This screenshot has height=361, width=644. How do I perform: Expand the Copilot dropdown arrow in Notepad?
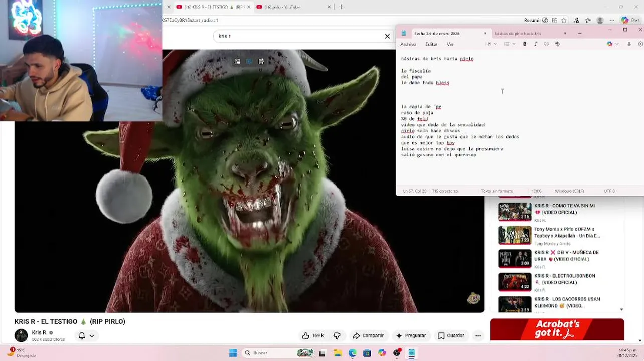pos(616,44)
